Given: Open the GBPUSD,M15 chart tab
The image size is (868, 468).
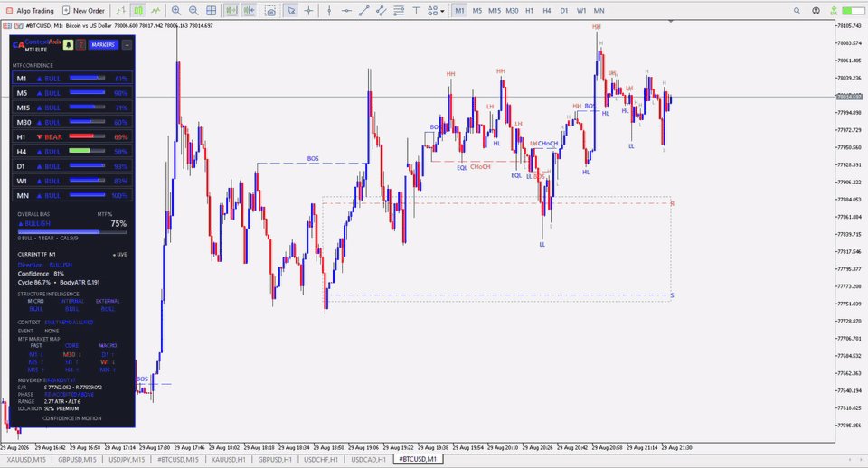Looking at the screenshot, I should (77, 460).
